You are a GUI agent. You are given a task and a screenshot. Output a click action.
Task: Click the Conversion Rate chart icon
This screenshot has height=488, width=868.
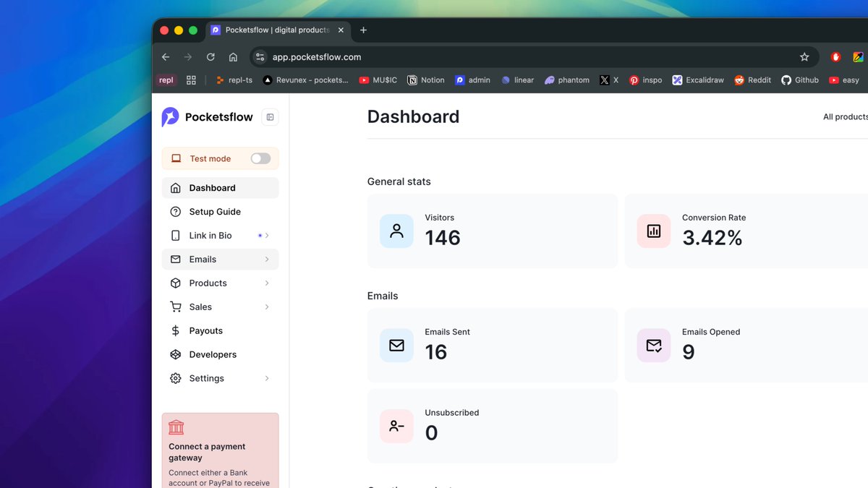point(654,231)
